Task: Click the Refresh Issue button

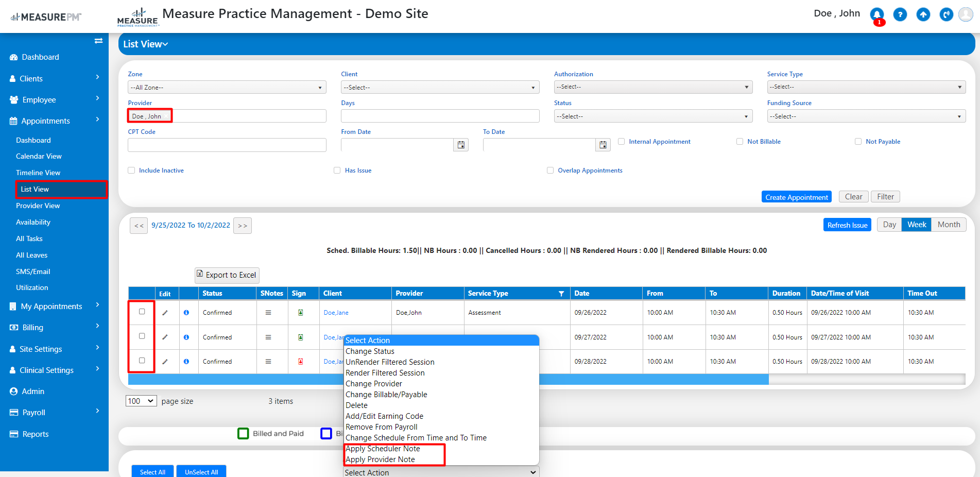Action: coord(847,225)
